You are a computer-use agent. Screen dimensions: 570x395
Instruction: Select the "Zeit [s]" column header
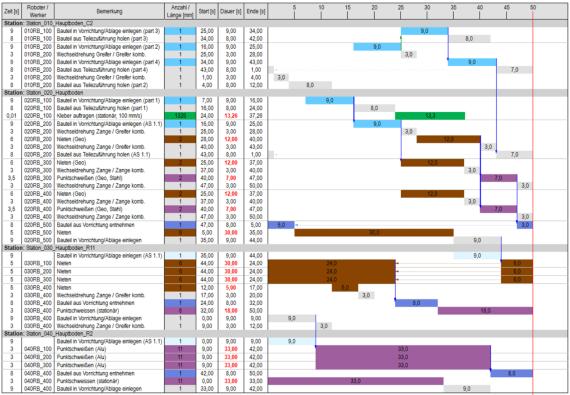click(x=12, y=11)
